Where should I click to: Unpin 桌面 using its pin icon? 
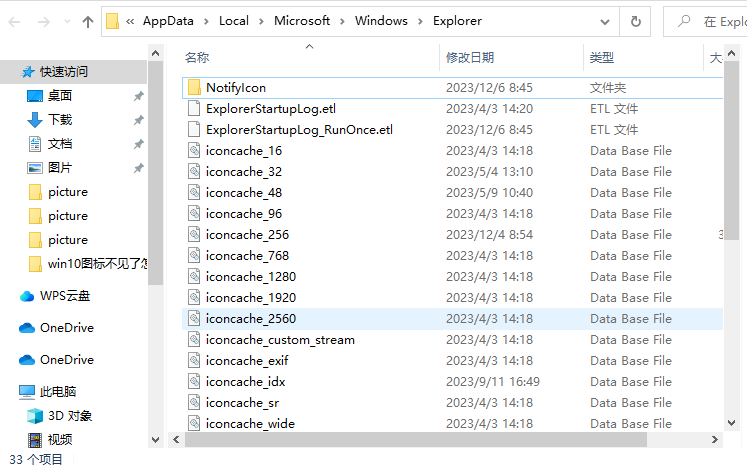[x=138, y=96]
